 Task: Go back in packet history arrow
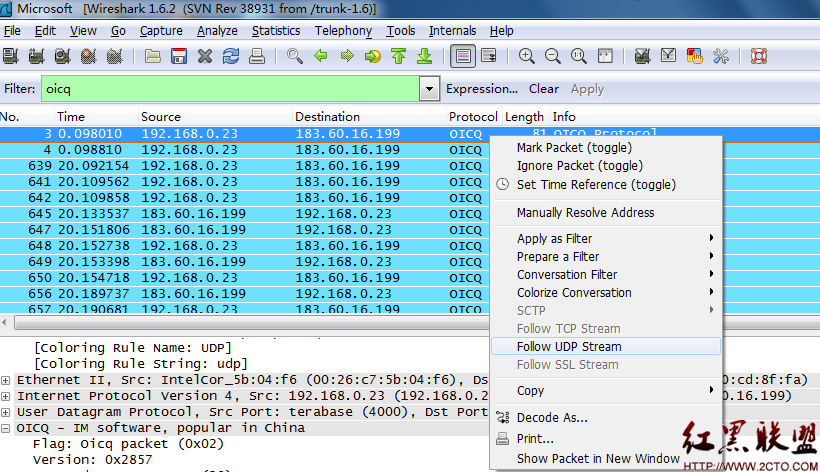coord(321,56)
